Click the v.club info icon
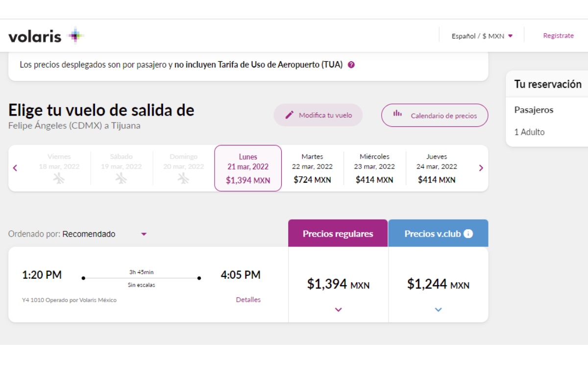588x366 pixels. (468, 234)
